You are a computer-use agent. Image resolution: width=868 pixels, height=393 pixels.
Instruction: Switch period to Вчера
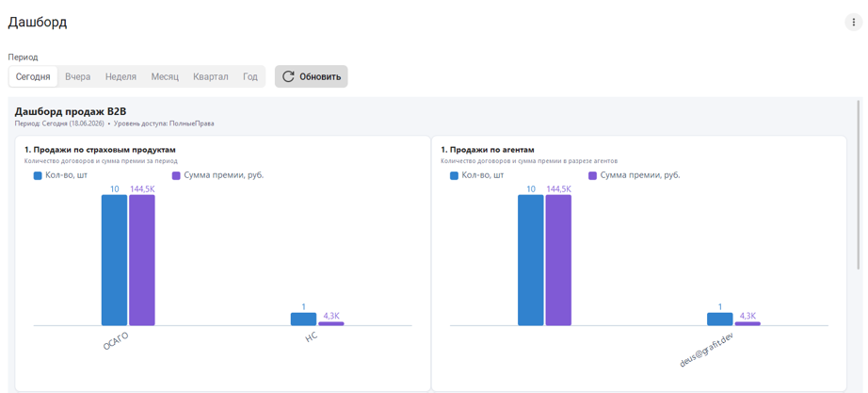point(77,76)
